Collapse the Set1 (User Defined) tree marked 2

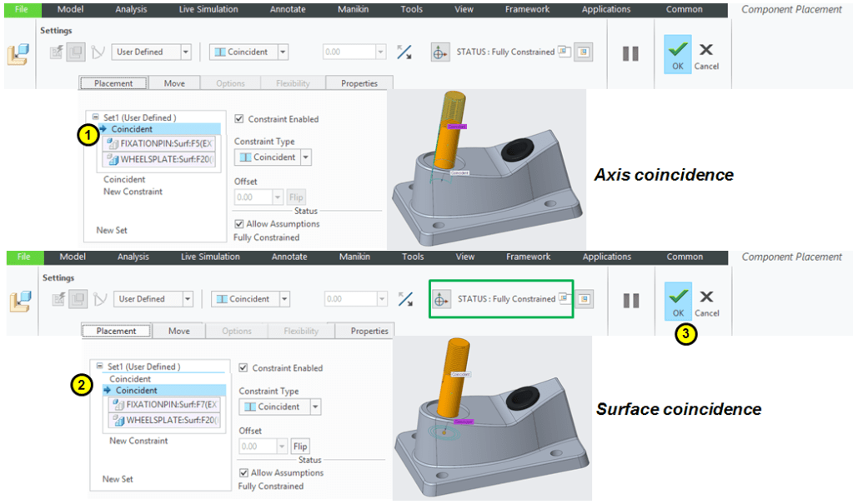pos(101,367)
